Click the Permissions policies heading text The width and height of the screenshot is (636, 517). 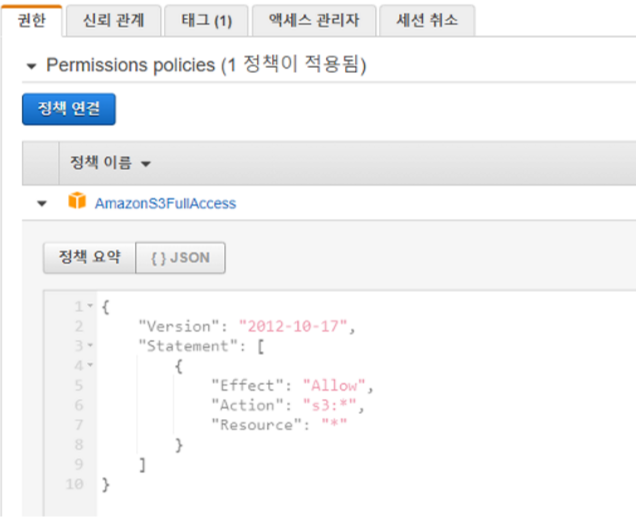click(206, 65)
